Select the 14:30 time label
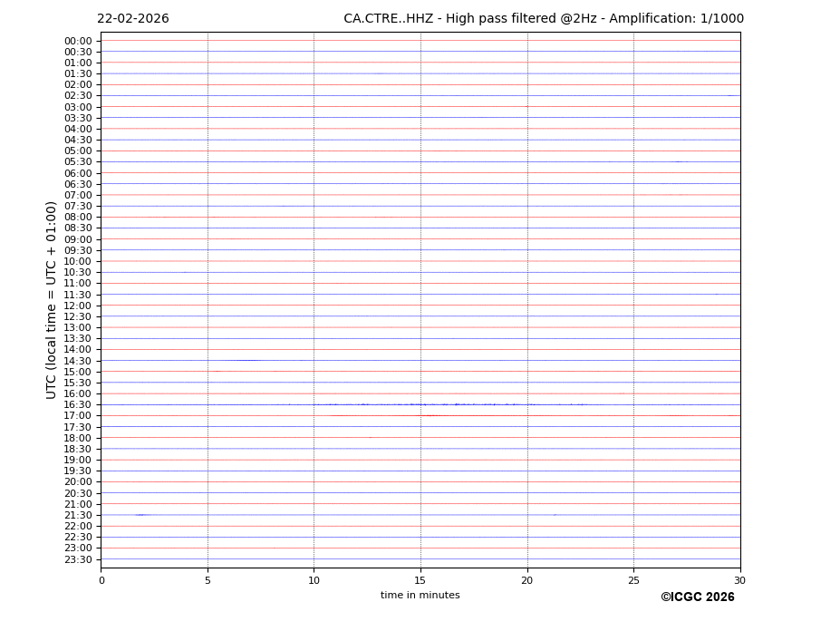The width and height of the screenshot is (840, 631). click(78, 361)
